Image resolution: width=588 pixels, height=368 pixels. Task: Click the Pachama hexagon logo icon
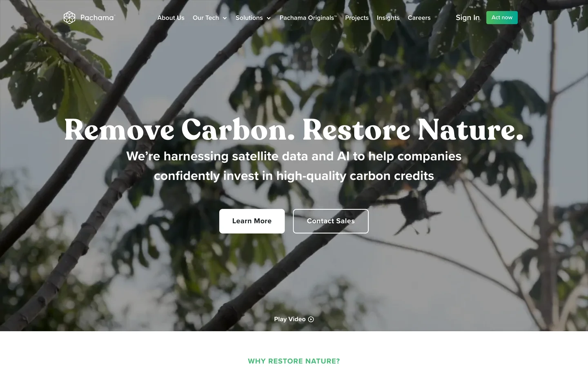tap(69, 18)
